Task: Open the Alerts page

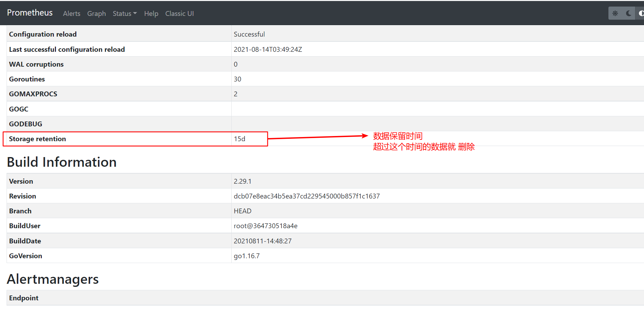Action: pyautogui.click(x=71, y=13)
